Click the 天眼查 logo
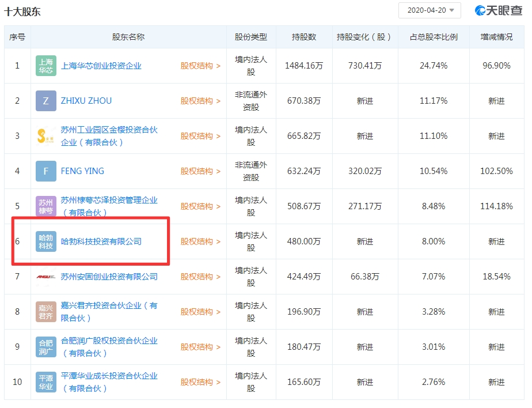Image resolution: width=532 pixels, height=408 pixels. coord(499,10)
